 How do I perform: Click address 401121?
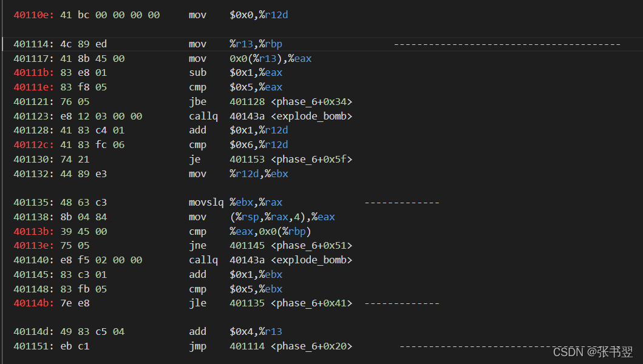coord(33,102)
